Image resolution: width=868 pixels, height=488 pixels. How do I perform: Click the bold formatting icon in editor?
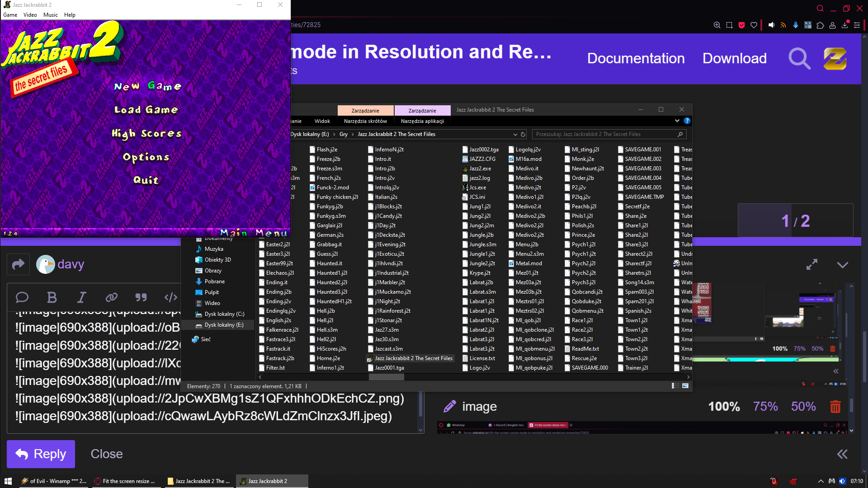52,297
